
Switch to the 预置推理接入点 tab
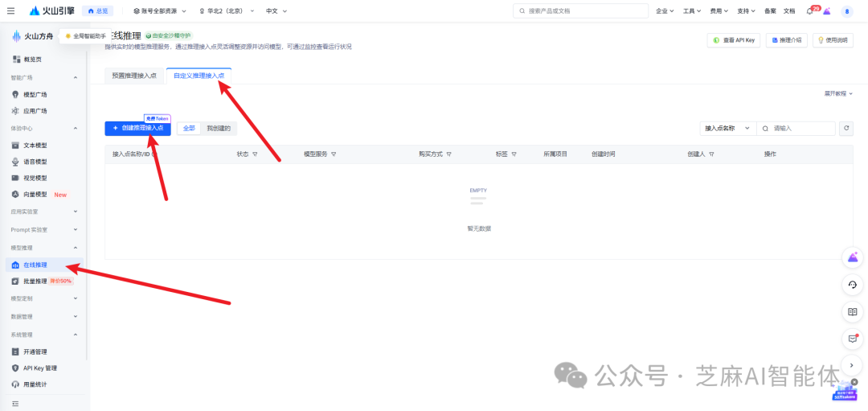134,76
